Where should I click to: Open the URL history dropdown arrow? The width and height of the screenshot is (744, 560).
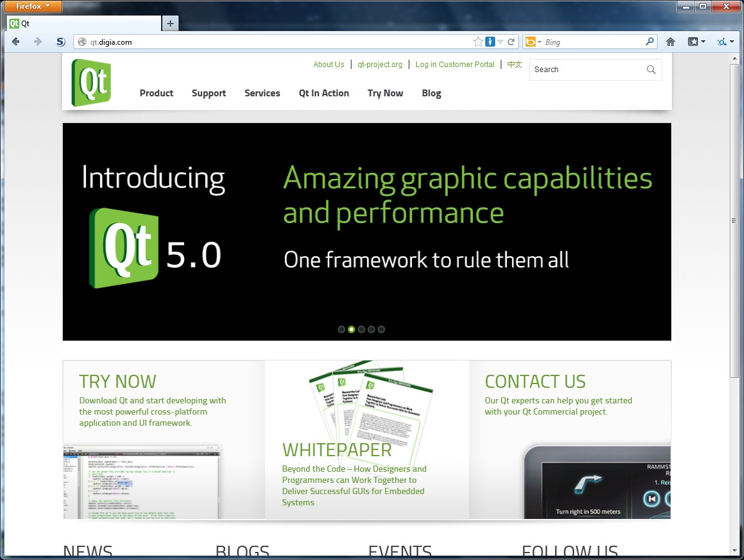[x=500, y=42]
